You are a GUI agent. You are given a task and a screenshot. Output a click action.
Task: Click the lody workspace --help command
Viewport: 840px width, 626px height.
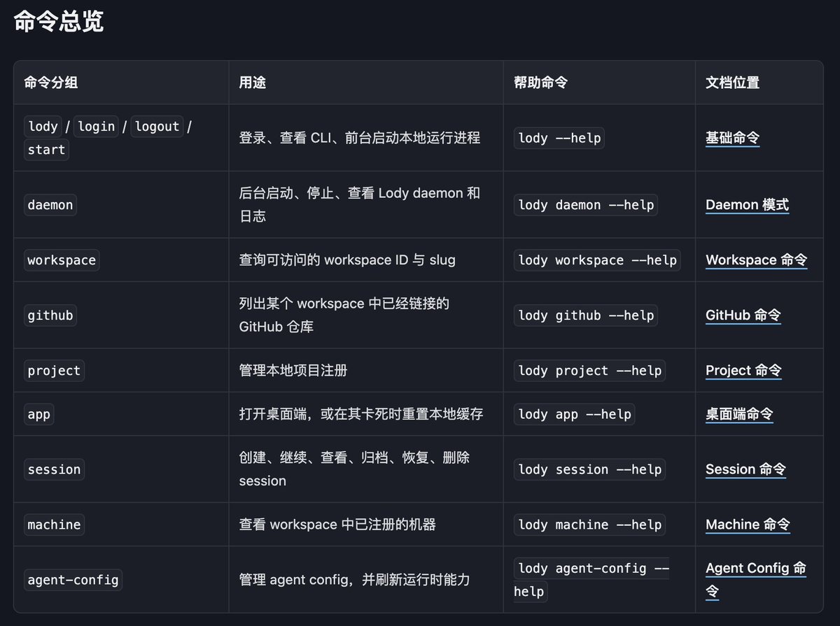coord(597,260)
